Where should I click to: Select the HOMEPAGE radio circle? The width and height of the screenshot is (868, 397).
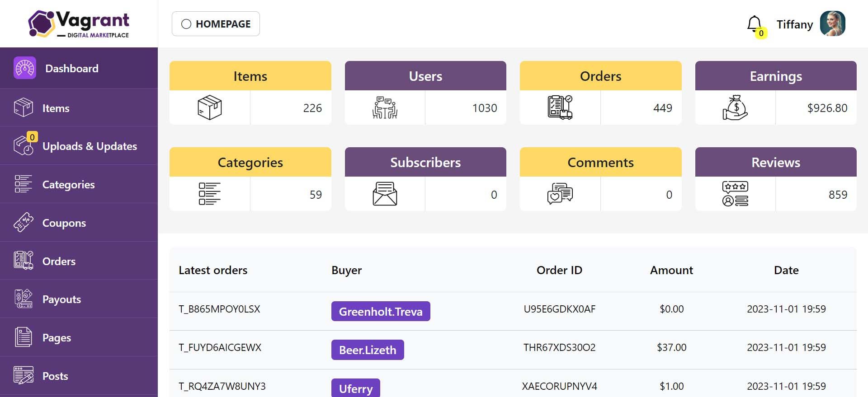186,24
